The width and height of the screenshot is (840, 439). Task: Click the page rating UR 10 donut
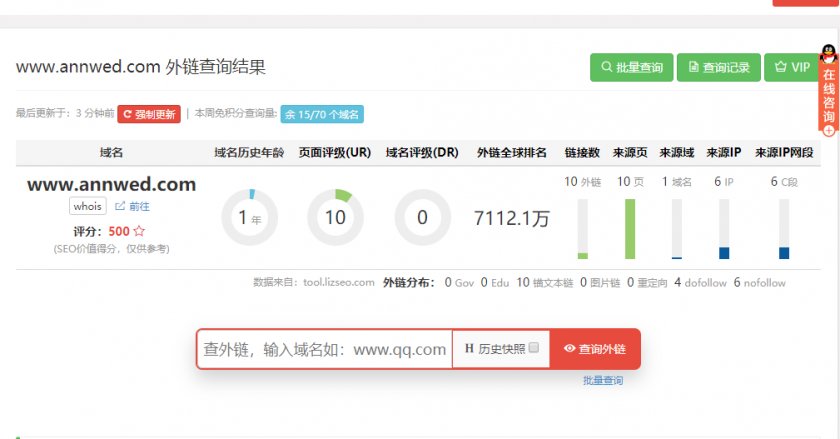pos(335,217)
